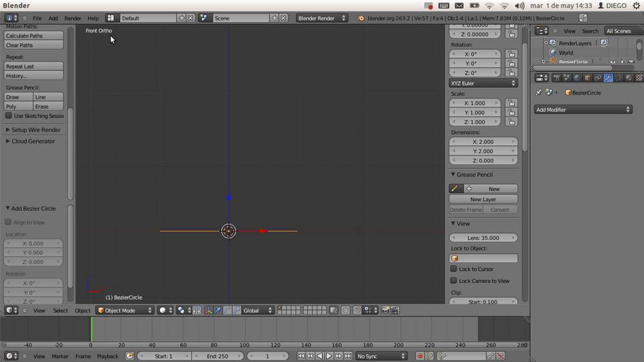This screenshot has width=644, height=362.
Task: Open the Object Constraints chain-link tab icon
Action: pyautogui.click(x=598, y=78)
